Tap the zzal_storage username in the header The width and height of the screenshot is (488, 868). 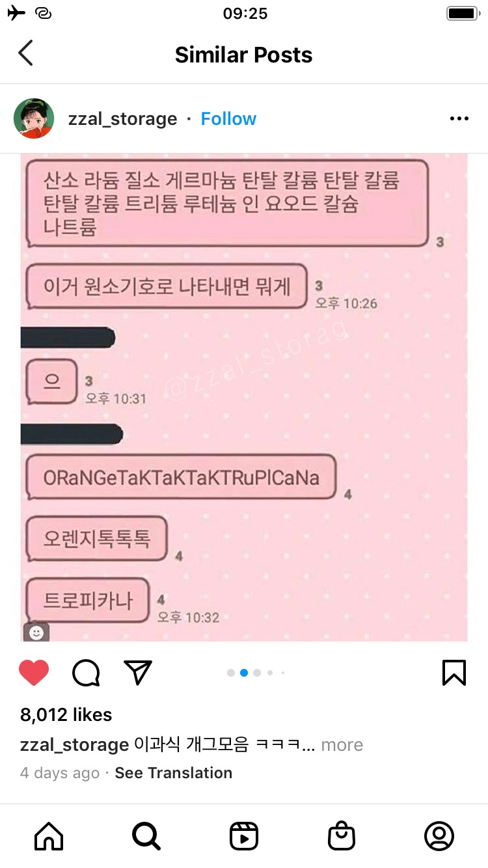122,118
